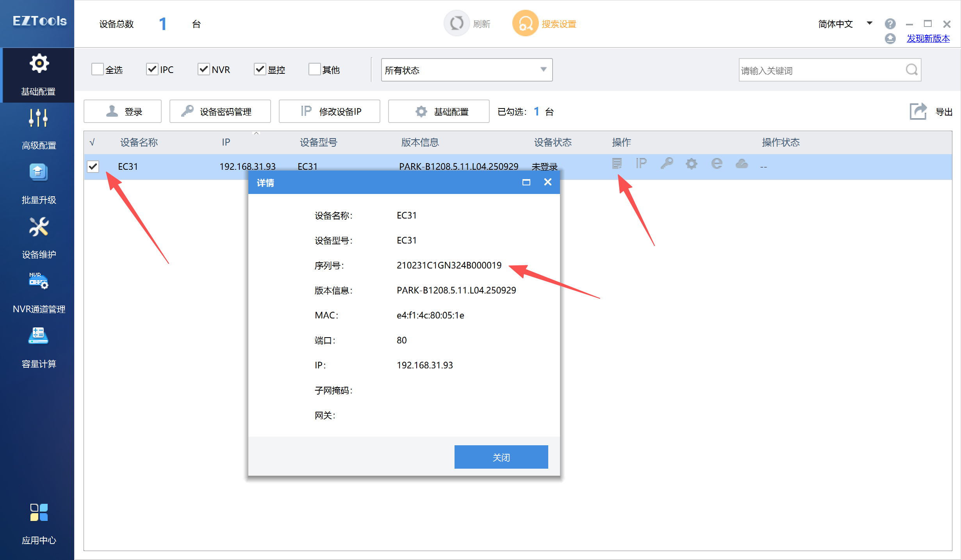Click the key password icon in EC31 row
Viewport: 961px width, 560px height.
667,164
